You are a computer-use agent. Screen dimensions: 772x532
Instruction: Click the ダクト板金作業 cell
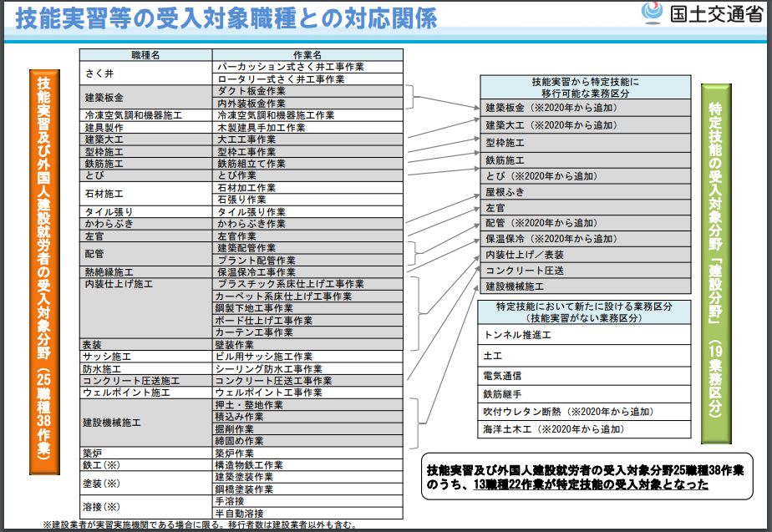[x=307, y=91]
